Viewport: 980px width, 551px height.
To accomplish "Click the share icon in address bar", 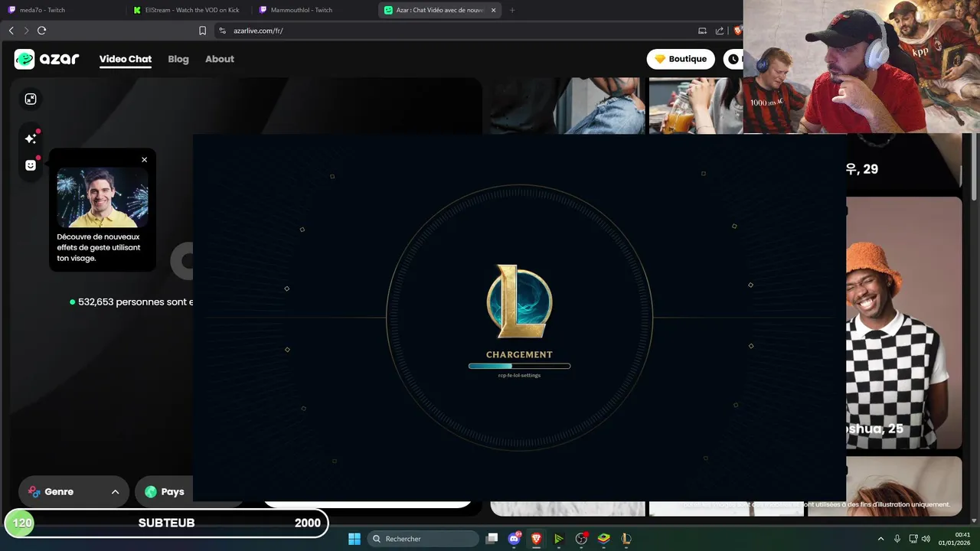I will 720,31.
